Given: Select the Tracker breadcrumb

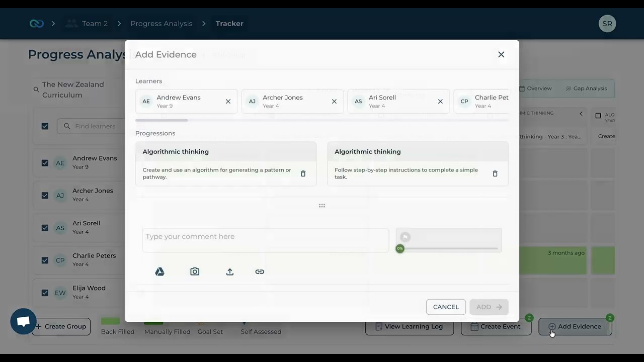Looking at the screenshot, I should click(x=229, y=24).
